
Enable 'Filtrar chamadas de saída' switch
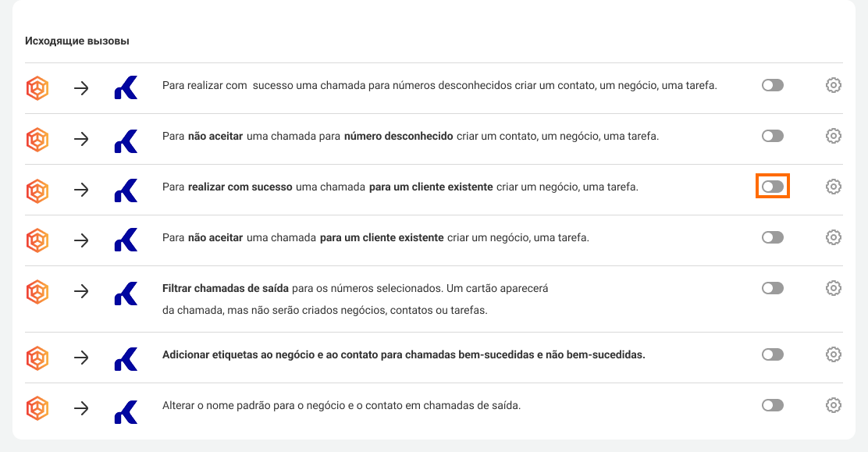click(772, 288)
